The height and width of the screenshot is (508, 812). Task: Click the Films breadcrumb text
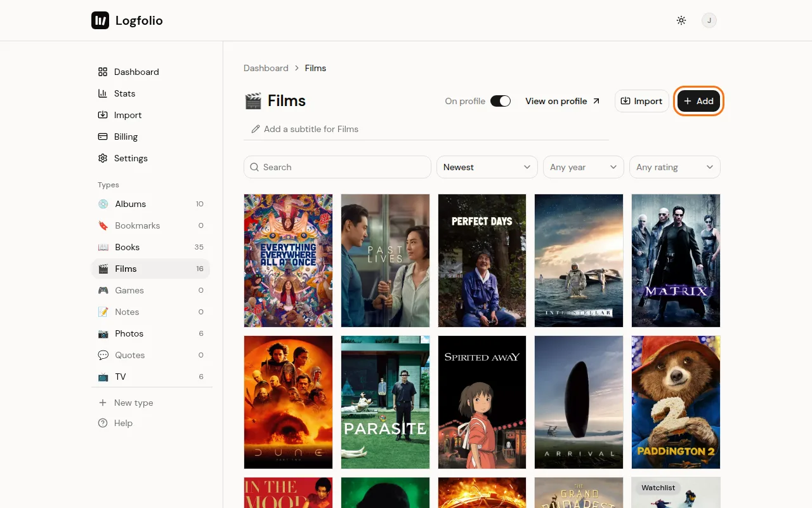pos(315,68)
